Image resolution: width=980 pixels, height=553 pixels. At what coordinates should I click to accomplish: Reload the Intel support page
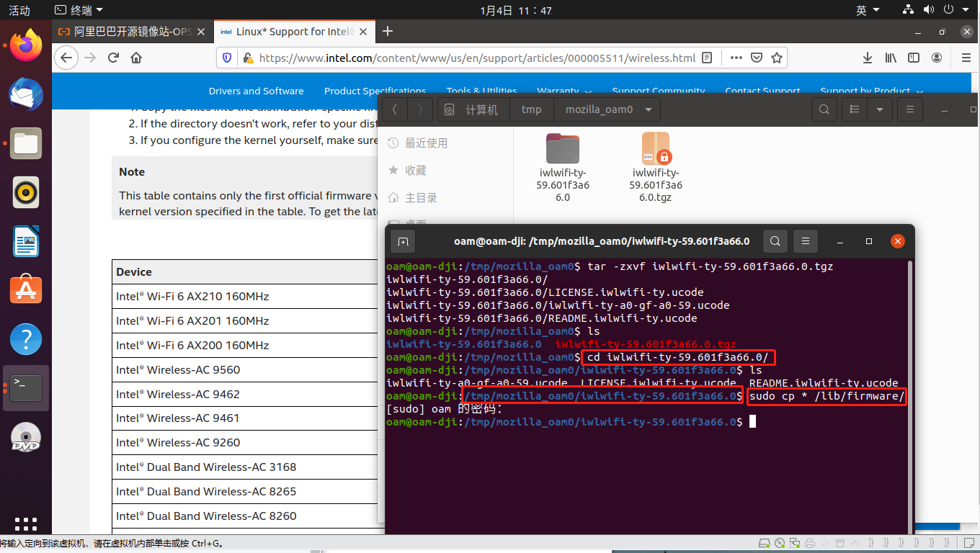[x=113, y=58]
